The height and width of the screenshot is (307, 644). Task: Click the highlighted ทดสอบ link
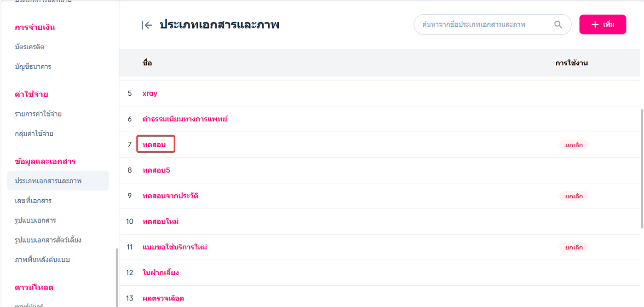154,145
